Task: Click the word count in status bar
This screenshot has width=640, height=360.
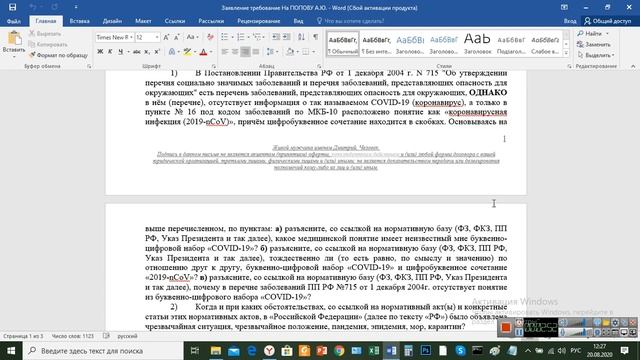Action: point(73,336)
